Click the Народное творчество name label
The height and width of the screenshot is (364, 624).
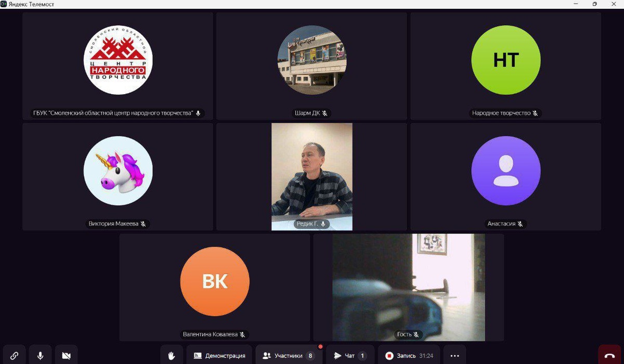coord(505,113)
